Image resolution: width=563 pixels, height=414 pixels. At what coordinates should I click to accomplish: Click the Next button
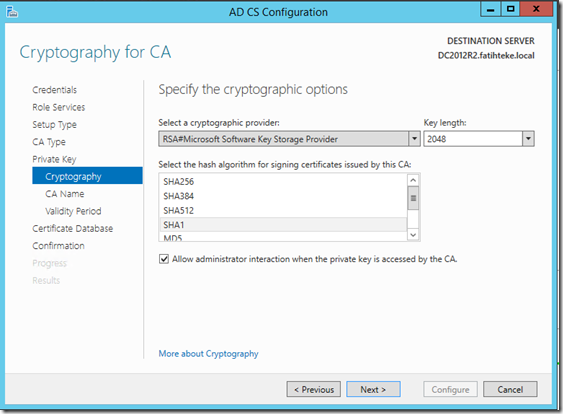click(x=373, y=389)
